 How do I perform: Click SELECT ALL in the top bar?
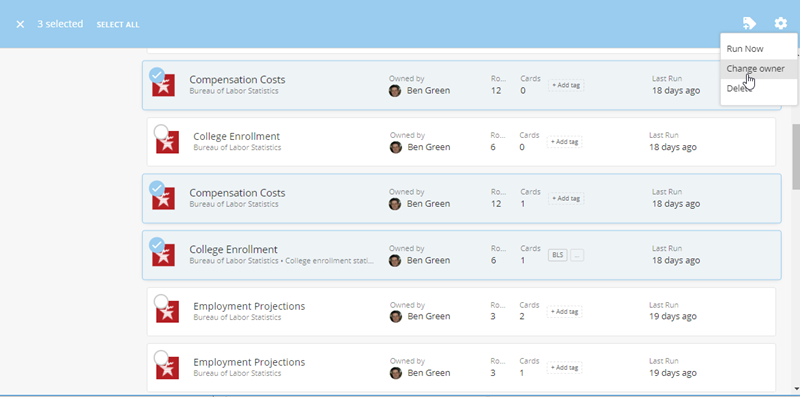click(118, 24)
